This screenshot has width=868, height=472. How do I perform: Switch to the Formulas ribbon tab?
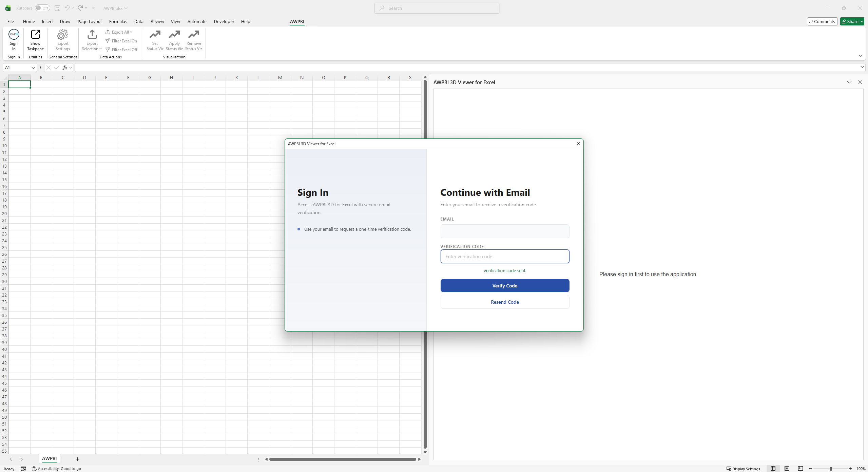[x=118, y=21]
